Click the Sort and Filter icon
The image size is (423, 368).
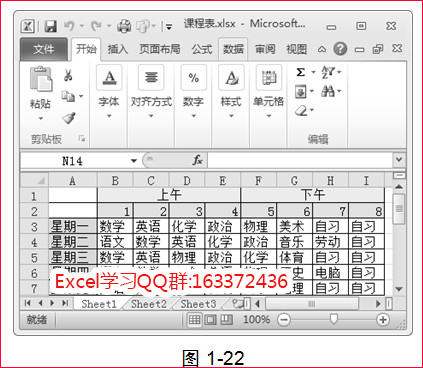[328, 72]
